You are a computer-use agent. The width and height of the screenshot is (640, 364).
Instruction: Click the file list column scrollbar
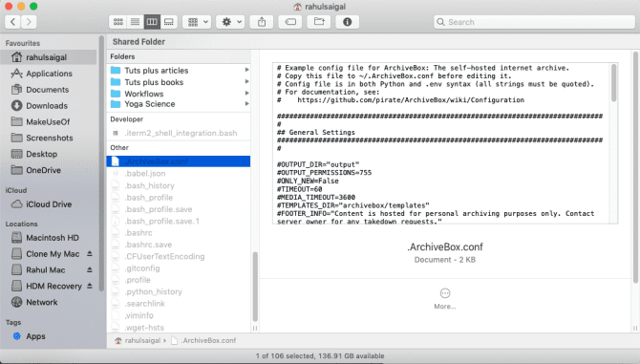click(255, 287)
